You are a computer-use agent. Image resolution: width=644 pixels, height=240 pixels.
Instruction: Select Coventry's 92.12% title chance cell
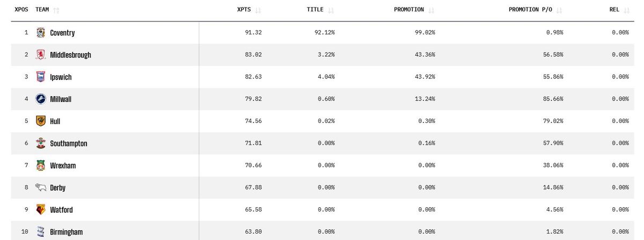click(x=324, y=33)
